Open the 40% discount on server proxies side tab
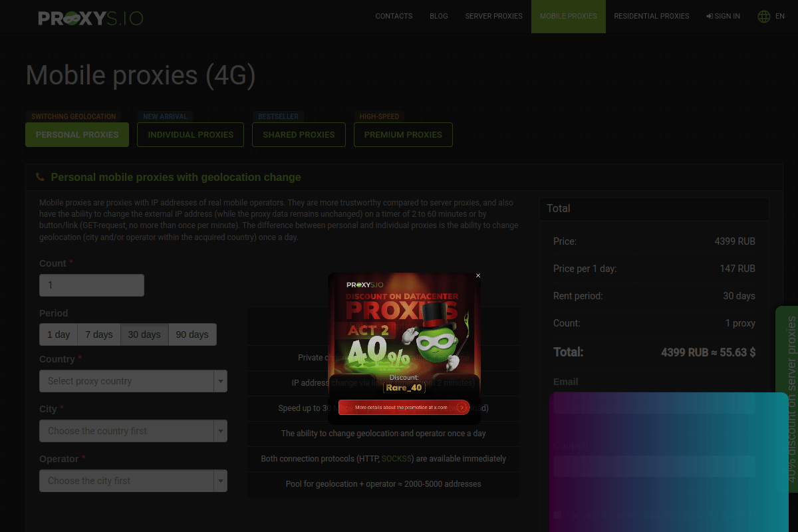Screen dimensions: 798x532 pos(787,399)
